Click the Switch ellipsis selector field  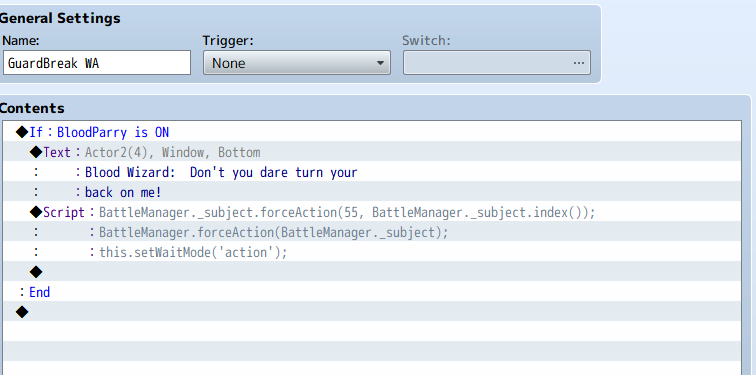pyautogui.click(x=497, y=63)
